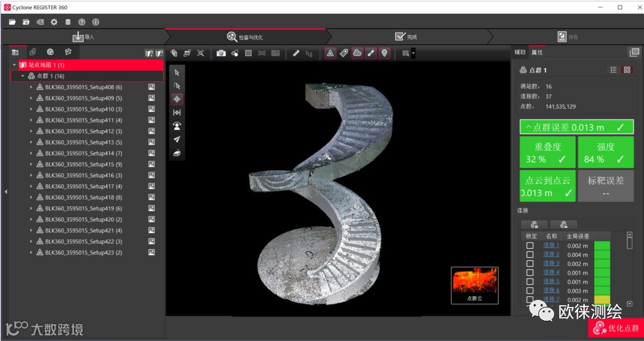Screen dimensions: 644x341
Task: Select the orbit navigation tool
Action: [177, 99]
